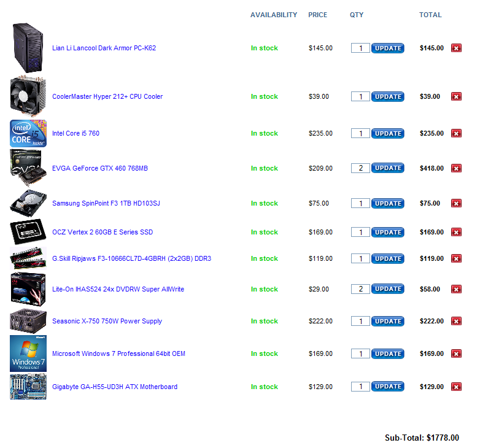Update quantity for Lite-On DVDRW
This screenshot has width=480, height=448.
[x=388, y=289]
